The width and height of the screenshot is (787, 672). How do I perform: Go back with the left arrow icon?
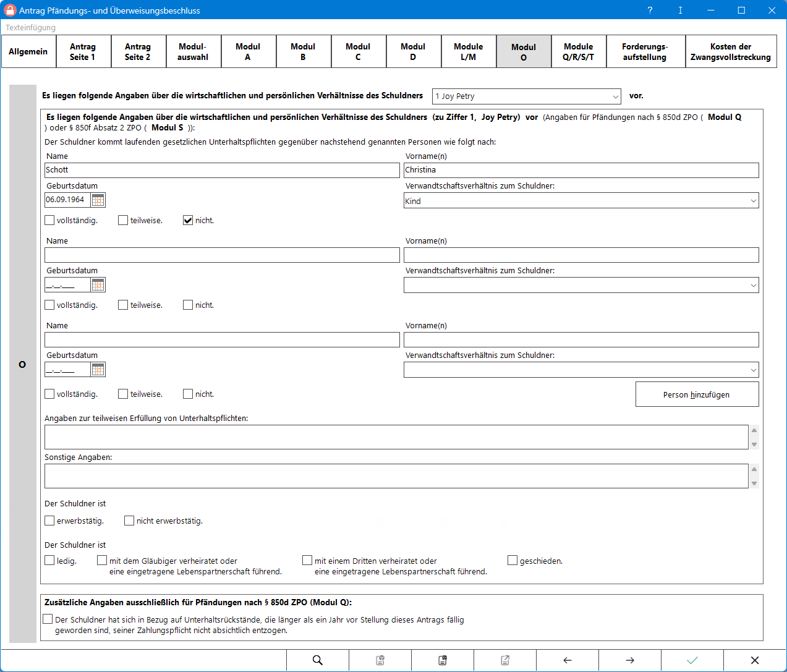point(568,660)
